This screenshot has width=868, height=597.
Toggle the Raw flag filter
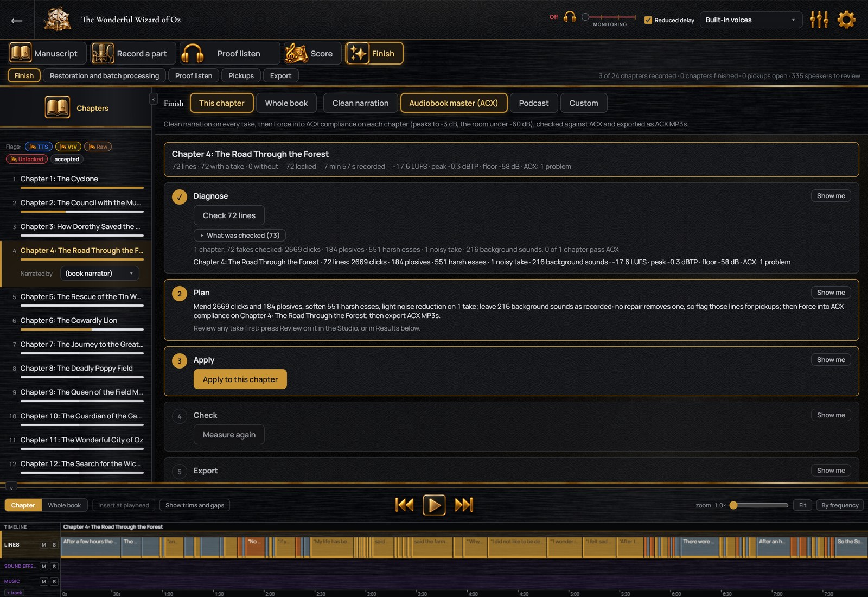point(98,147)
